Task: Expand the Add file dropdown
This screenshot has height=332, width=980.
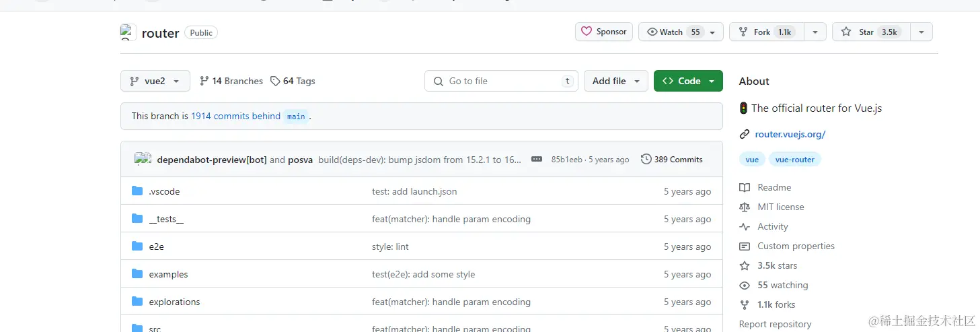Action: coord(616,81)
